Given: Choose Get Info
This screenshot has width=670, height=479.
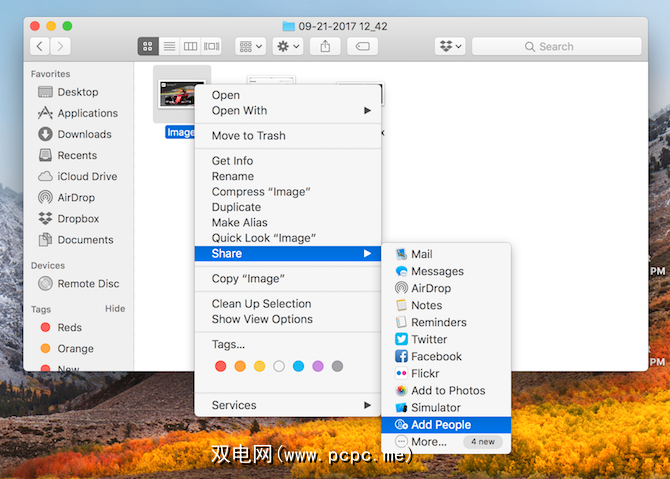Looking at the screenshot, I should pos(288,161).
